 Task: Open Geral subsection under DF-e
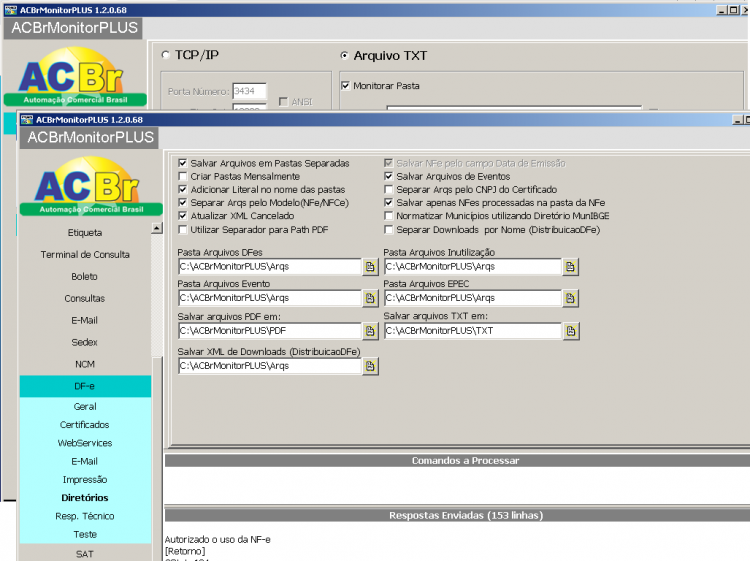point(85,407)
